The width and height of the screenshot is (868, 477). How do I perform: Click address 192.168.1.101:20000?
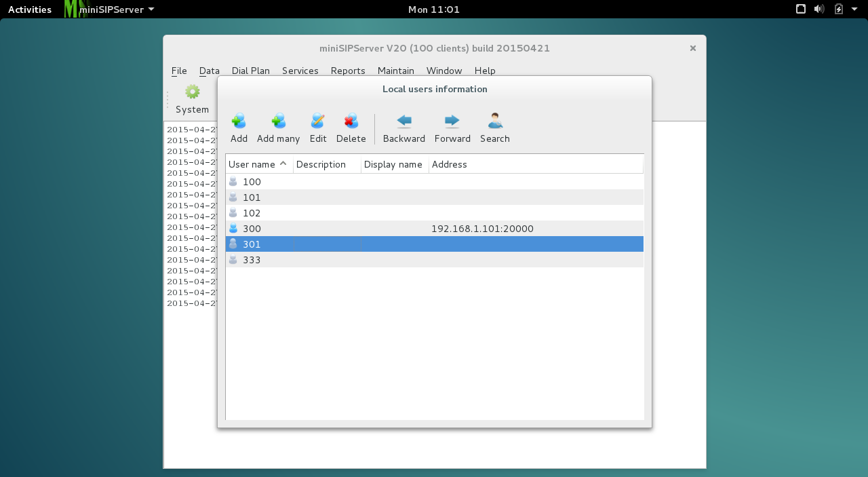(482, 229)
